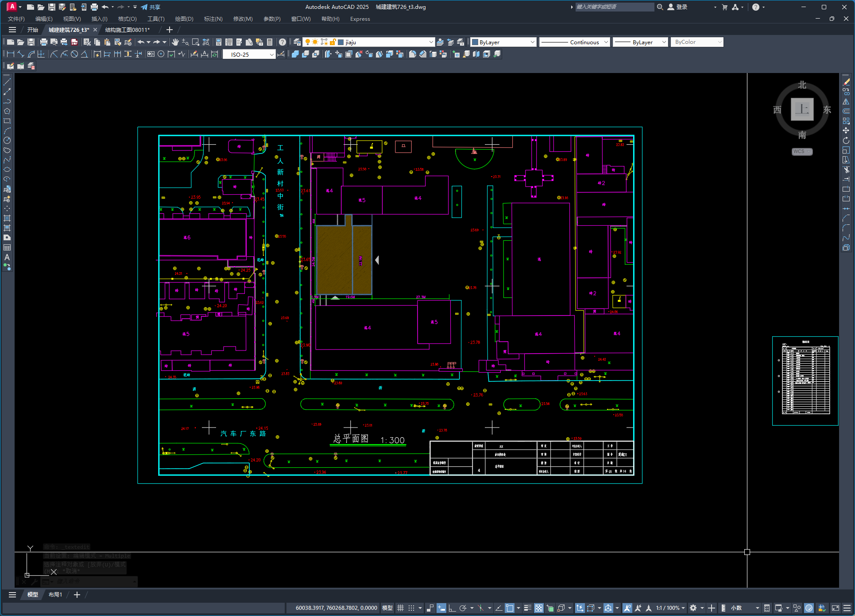Switch to 结构施工图08011 drawing tab
855x616 pixels.
(128, 30)
